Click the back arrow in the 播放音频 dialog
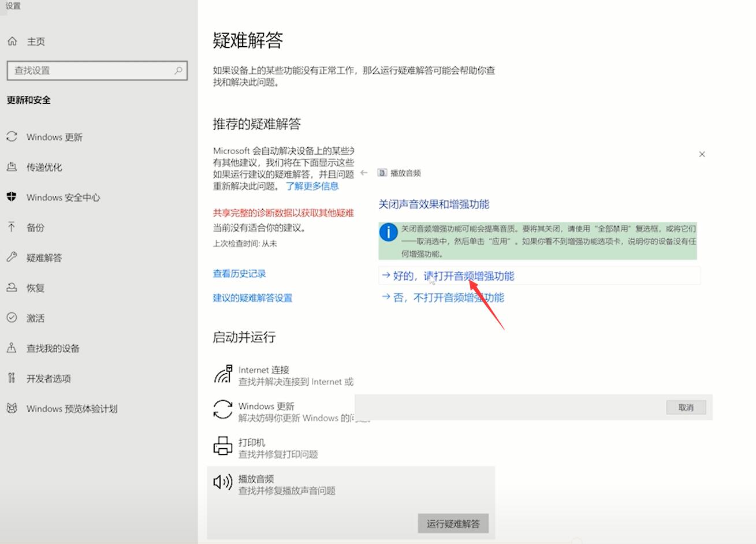 (364, 173)
